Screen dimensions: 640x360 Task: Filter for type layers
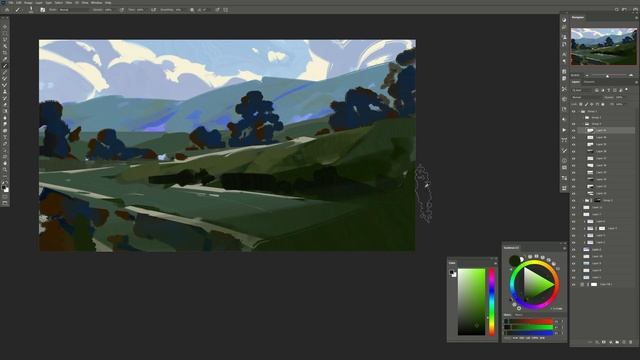click(609, 91)
